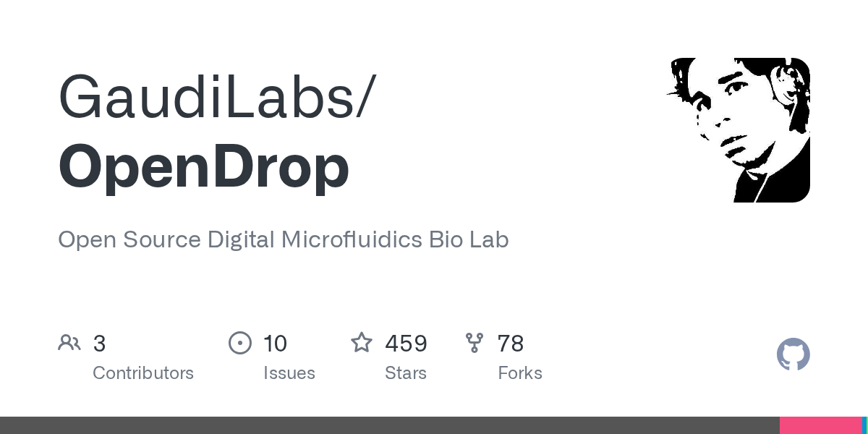Click the Stars star icon
The width and height of the screenshot is (868, 434).
tap(362, 343)
